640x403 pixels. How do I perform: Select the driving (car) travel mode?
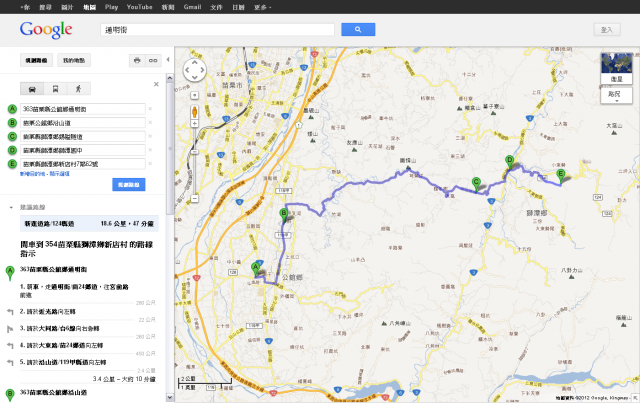(32, 89)
